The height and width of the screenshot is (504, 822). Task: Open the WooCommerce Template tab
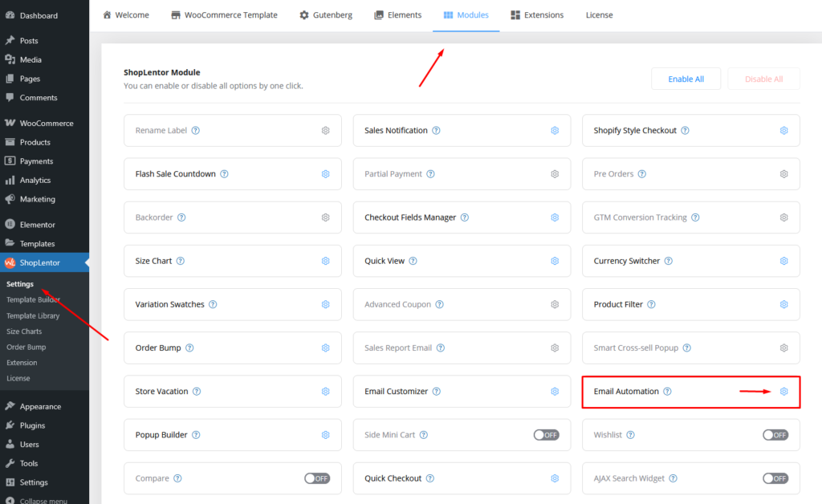224,15
